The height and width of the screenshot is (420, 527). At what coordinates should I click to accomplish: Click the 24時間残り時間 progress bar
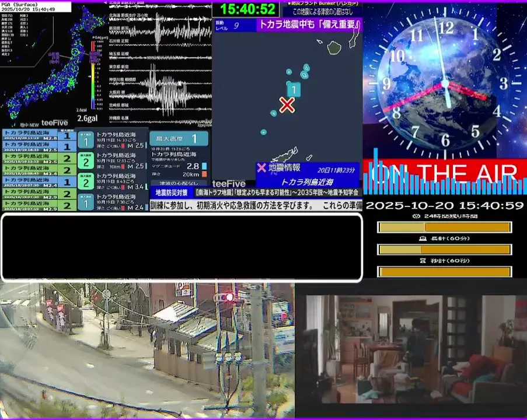444,227
